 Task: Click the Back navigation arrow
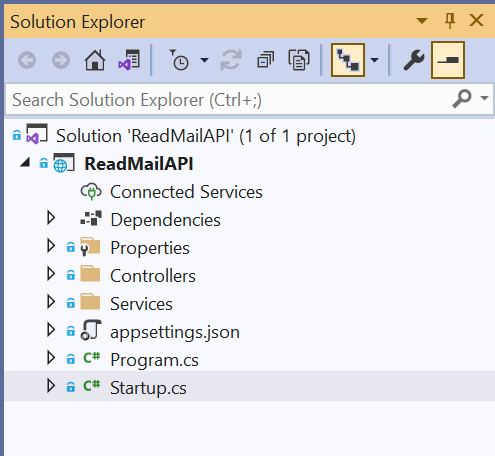(x=27, y=60)
